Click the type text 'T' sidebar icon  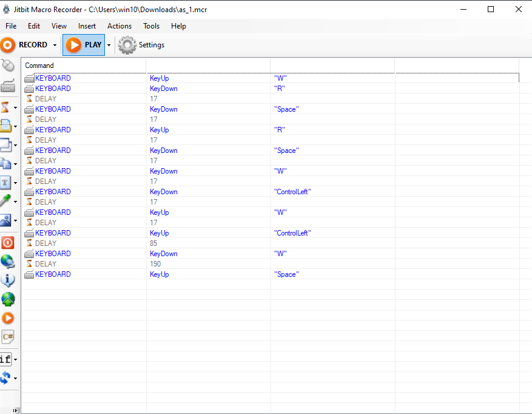5,183
